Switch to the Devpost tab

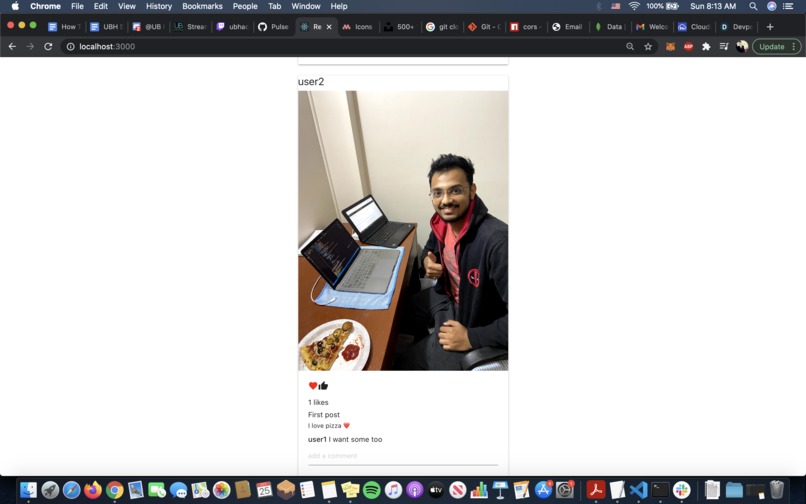pyautogui.click(x=736, y=27)
